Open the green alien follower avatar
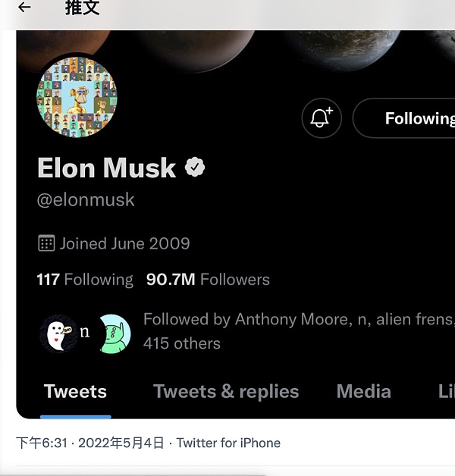Viewport: 455px width, 476px height. (x=115, y=334)
